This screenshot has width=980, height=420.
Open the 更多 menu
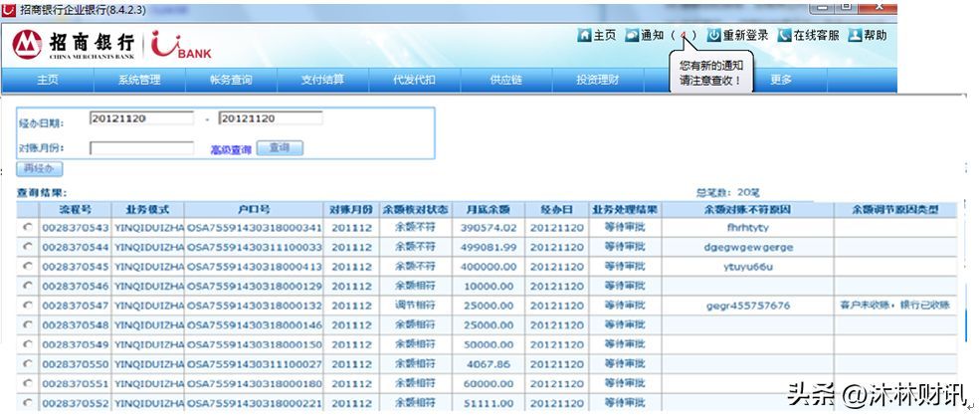[781, 80]
